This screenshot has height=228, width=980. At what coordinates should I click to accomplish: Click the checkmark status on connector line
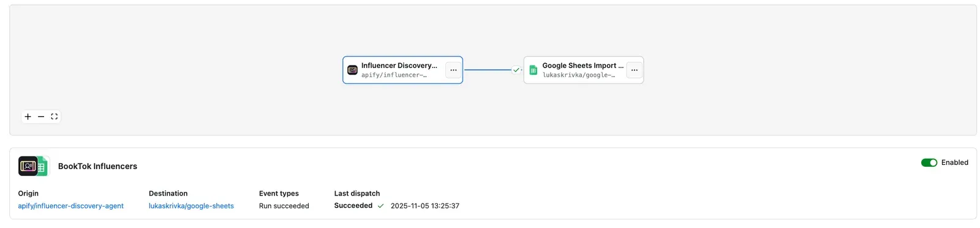coord(516,70)
